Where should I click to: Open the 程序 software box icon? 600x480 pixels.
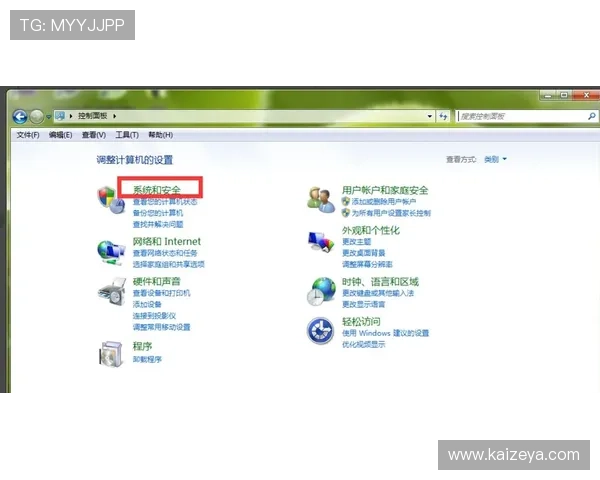pyautogui.click(x=111, y=354)
